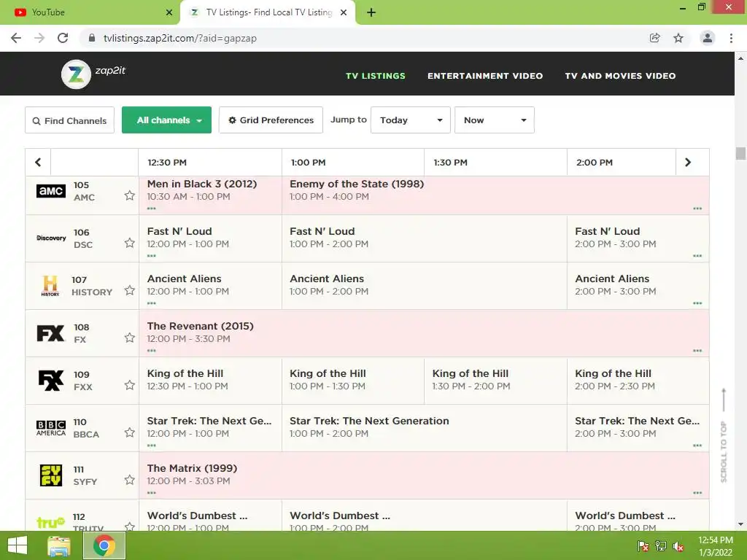Open Star Trek: The Next Generation 1:00 PM
The width and height of the screenshot is (747, 560).
(x=425, y=428)
